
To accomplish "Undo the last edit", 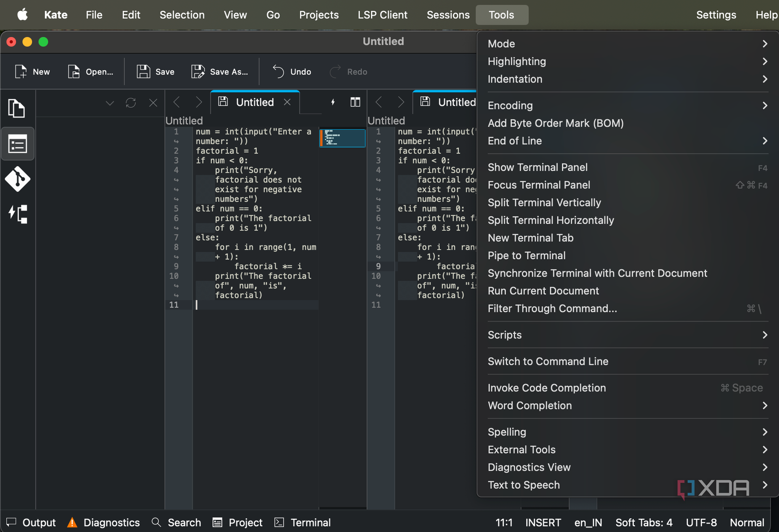I will tap(291, 71).
